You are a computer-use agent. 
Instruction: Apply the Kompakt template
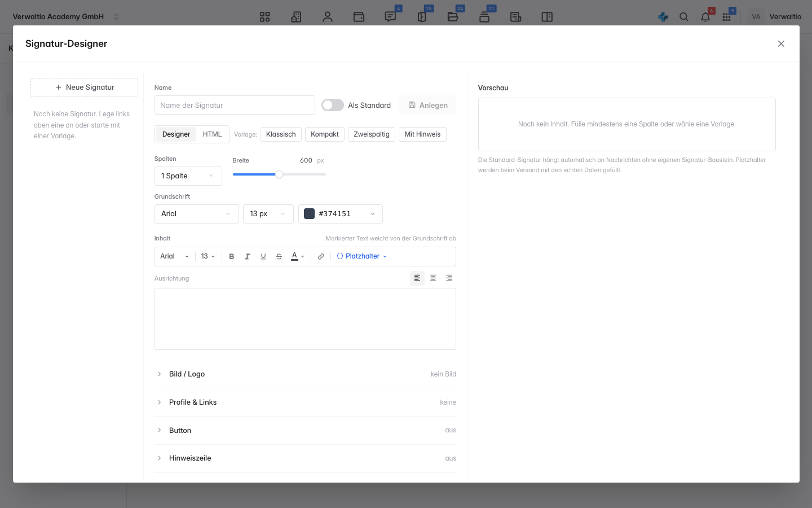[325, 134]
